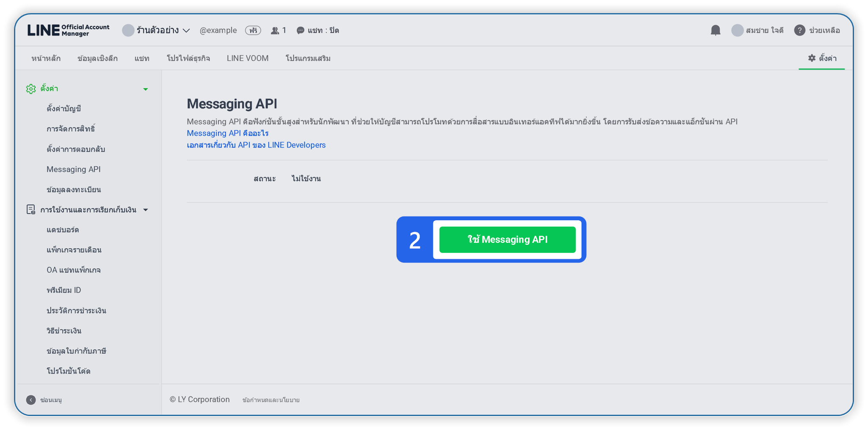Click the gear icon in sidebar ตั้งค่า
This screenshot has height=430, width=868.
coord(31,89)
